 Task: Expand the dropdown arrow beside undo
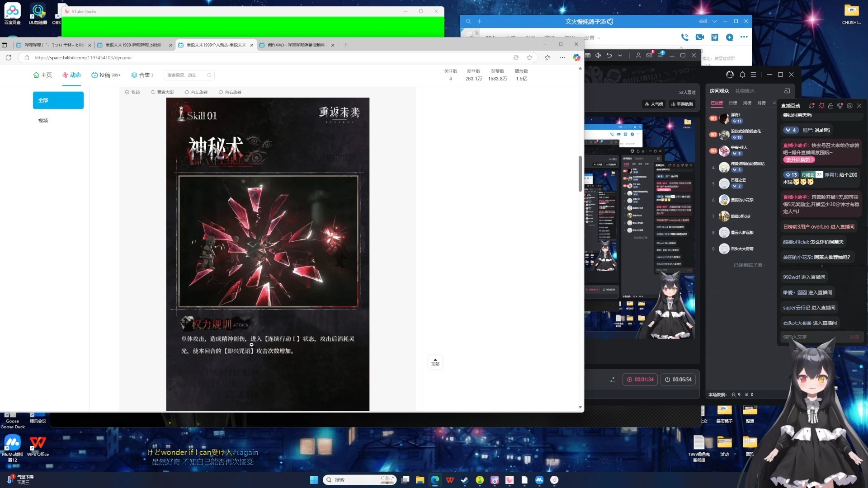620,55
